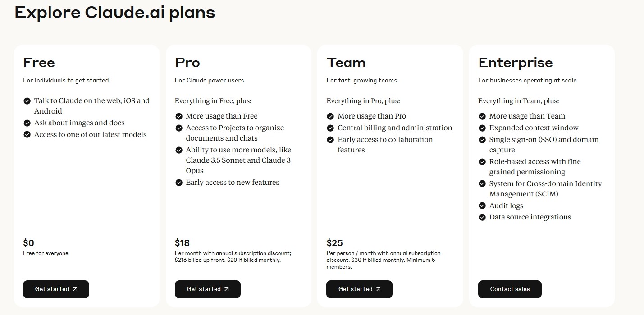This screenshot has width=644, height=315.
Task: Click the $18 Pro price text
Action: [x=182, y=243]
